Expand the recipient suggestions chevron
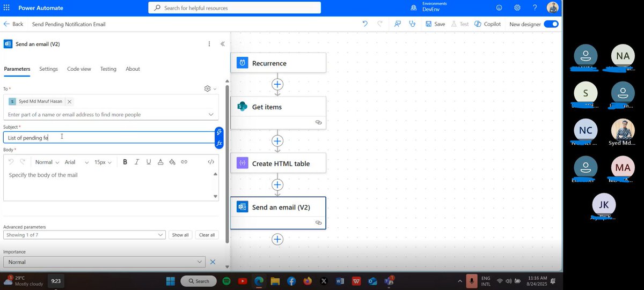644x290 pixels. pos(211,114)
